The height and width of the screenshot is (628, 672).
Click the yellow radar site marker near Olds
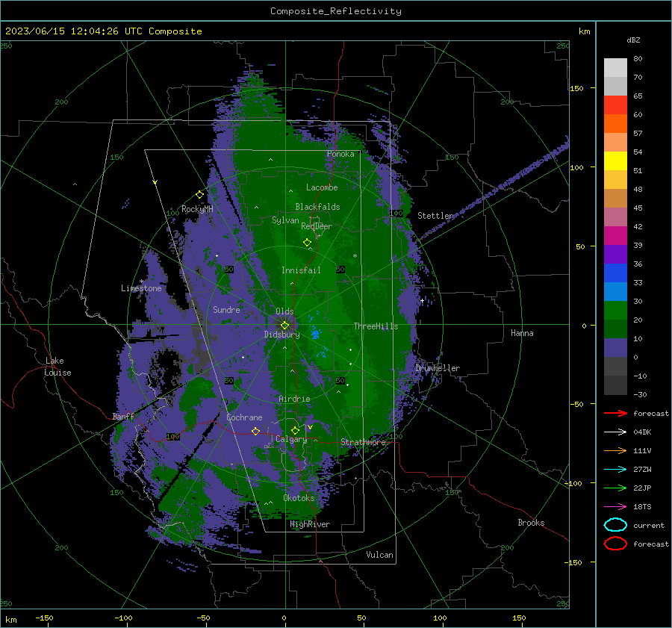[x=285, y=325]
